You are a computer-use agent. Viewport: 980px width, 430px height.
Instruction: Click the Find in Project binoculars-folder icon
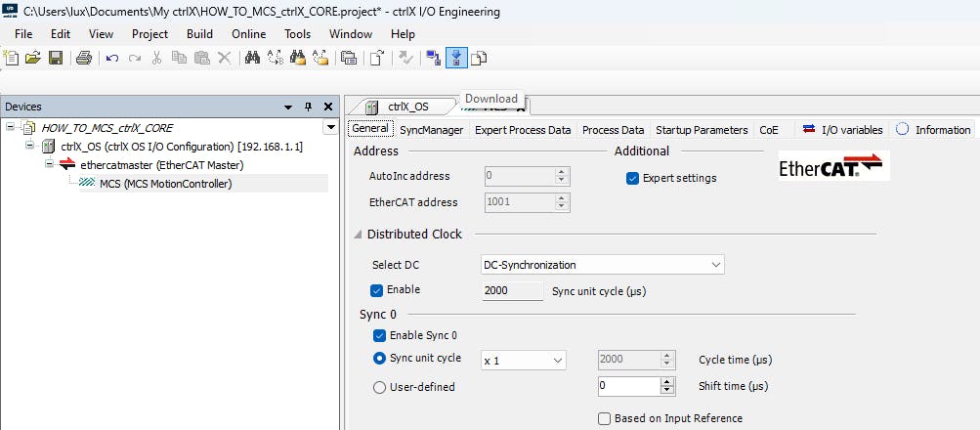[x=297, y=58]
